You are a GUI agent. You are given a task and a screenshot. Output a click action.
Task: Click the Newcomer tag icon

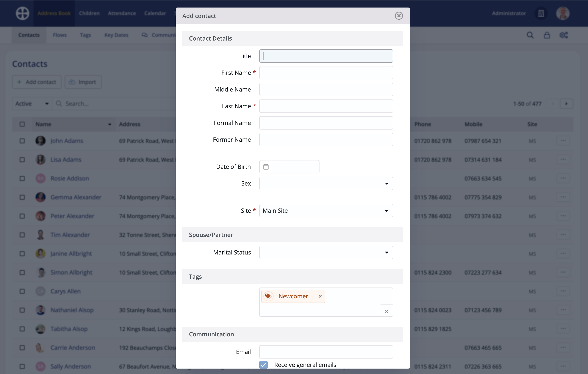pos(268,296)
